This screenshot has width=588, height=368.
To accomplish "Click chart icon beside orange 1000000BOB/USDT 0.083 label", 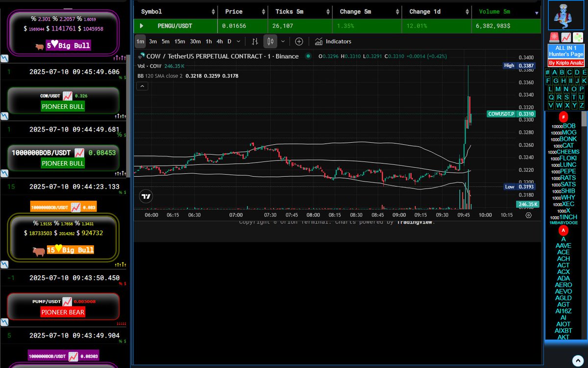I will [x=75, y=207].
